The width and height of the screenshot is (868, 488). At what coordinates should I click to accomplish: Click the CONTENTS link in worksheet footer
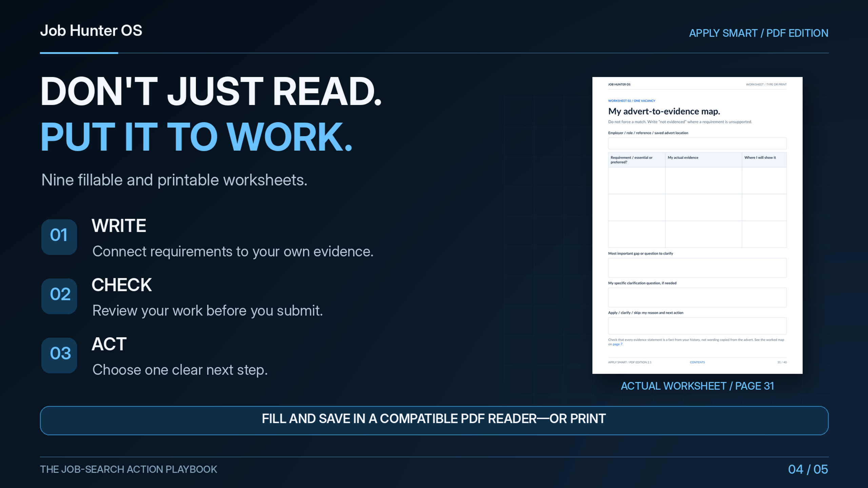697,362
